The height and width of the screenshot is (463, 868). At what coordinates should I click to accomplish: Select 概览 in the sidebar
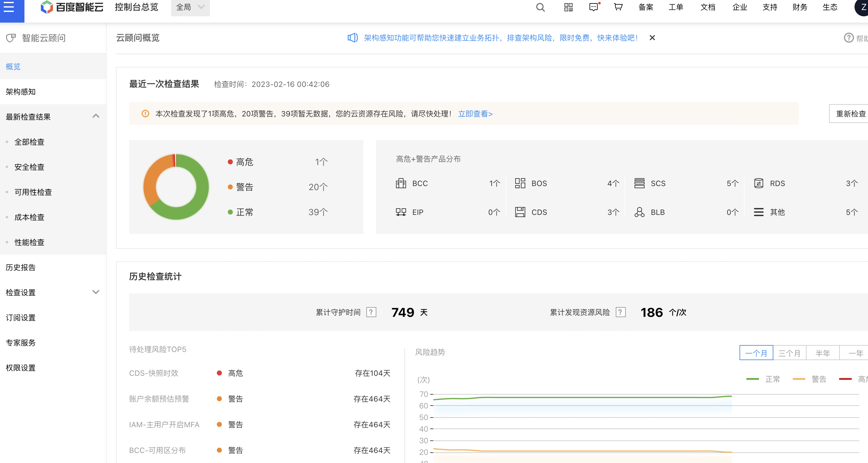pos(53,67)
